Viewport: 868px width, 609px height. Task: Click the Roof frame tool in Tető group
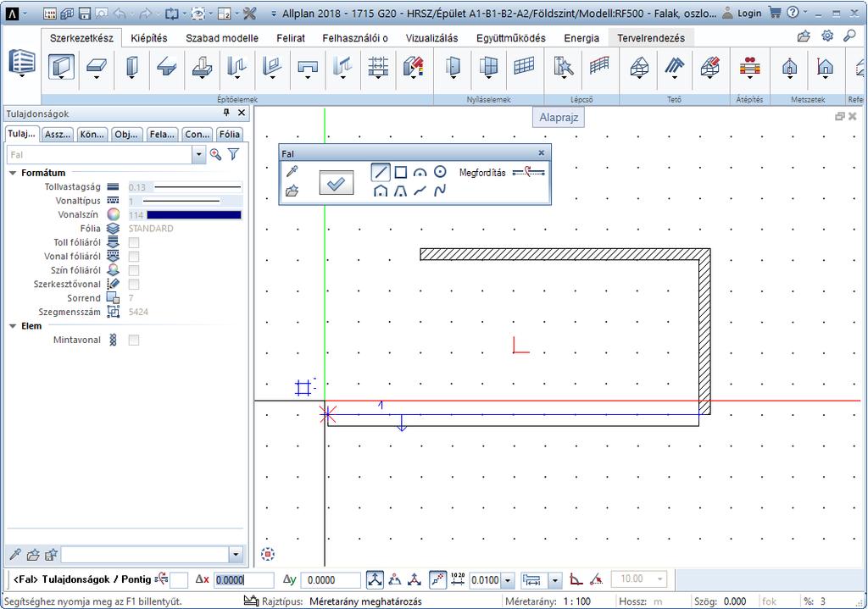click(639, 66)
